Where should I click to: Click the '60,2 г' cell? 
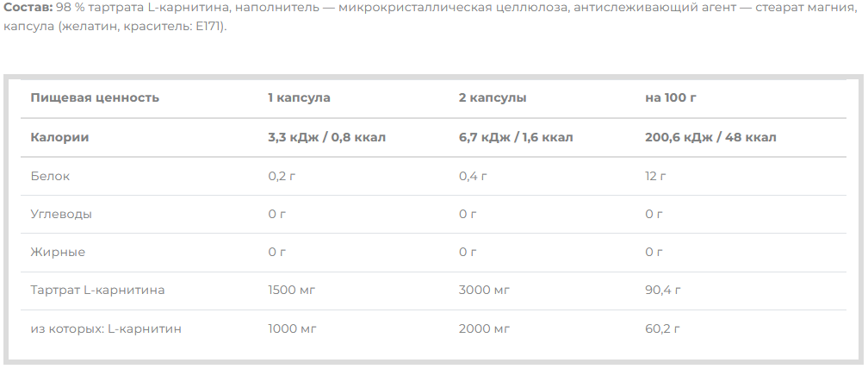point(662,329)
